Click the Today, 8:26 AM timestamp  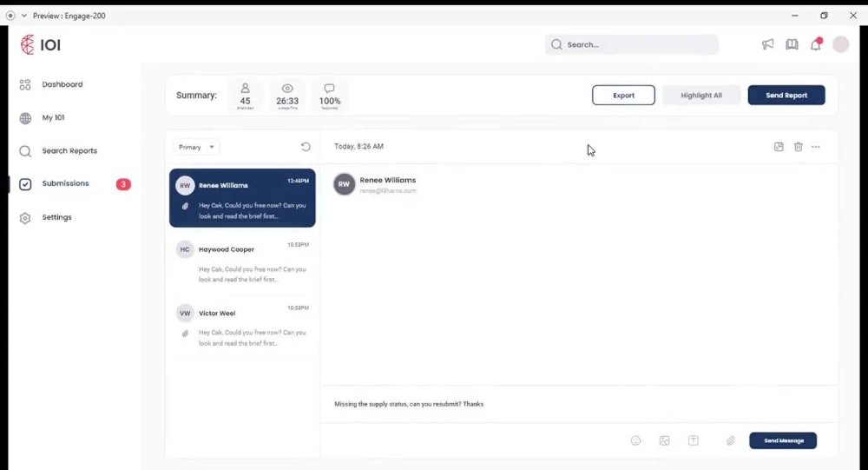point(358,146)
